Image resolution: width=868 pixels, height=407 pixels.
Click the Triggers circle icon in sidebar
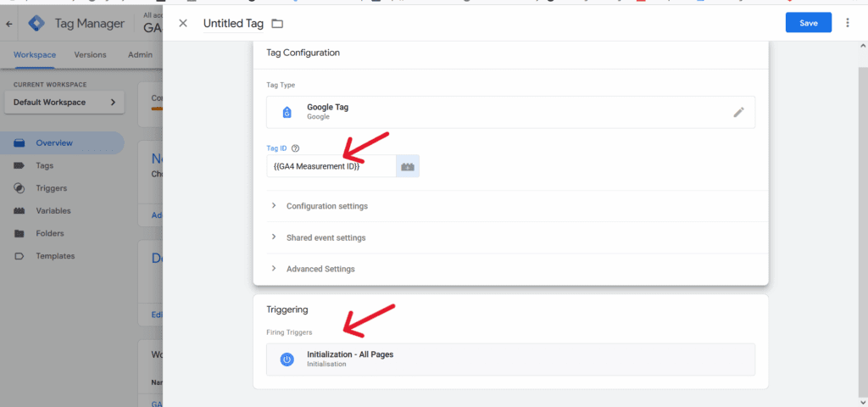click(19, 188)
